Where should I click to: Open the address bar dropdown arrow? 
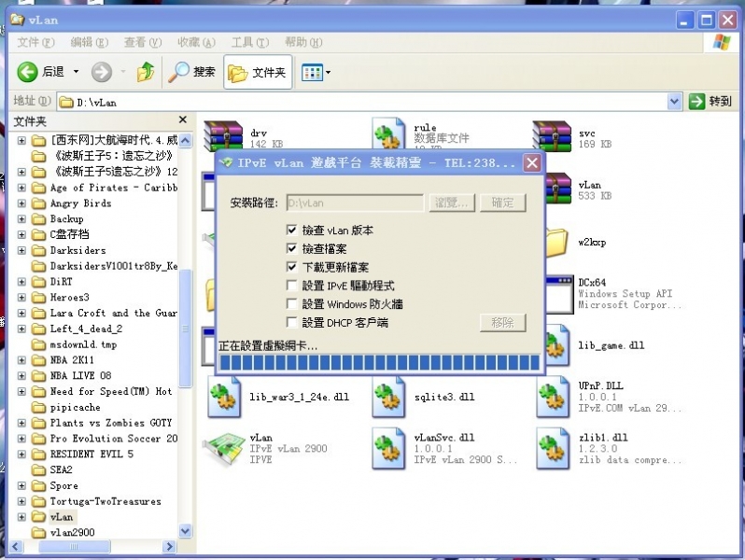click(x=674, y=101)
